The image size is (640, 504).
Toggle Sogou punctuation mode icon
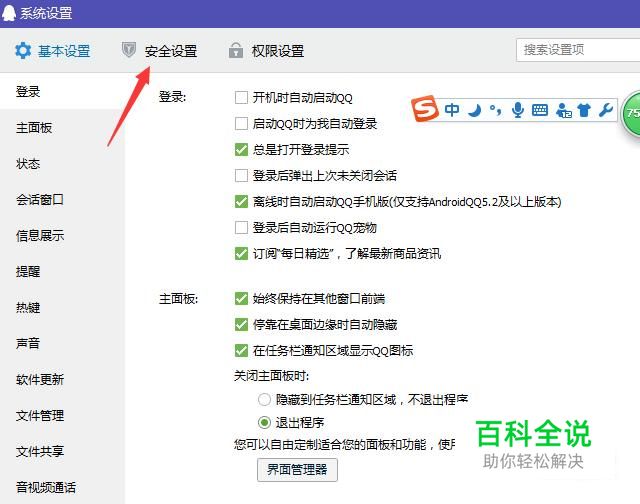click(496, 110)
